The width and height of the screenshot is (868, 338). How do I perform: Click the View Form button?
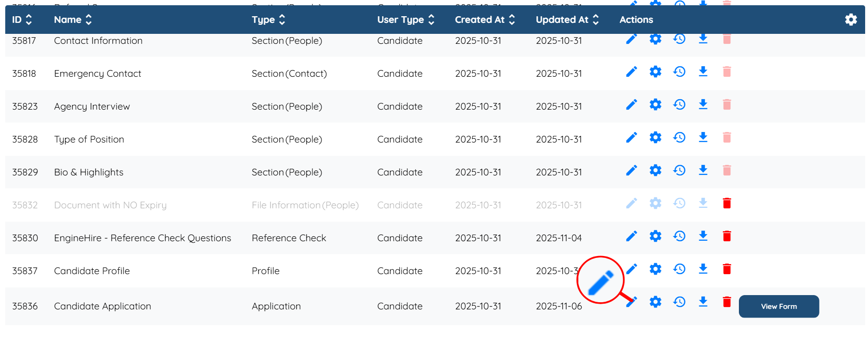point(778,307)
